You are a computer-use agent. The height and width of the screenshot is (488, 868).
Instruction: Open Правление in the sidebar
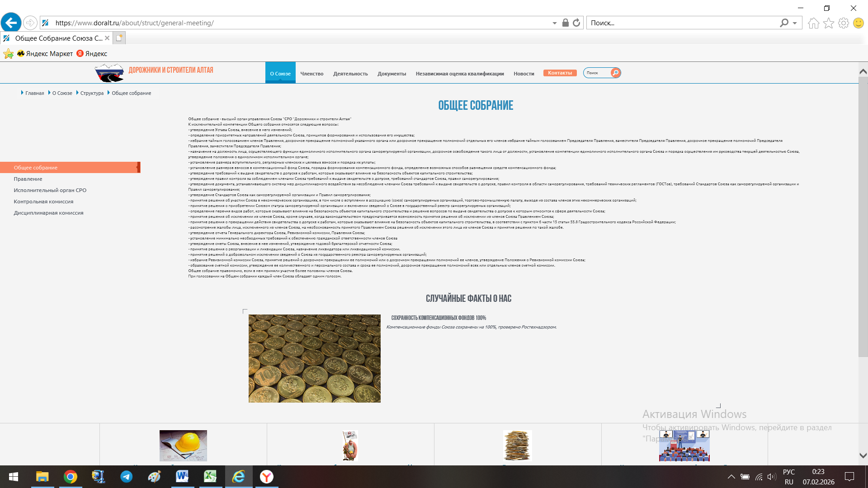(x=28, y=179)
